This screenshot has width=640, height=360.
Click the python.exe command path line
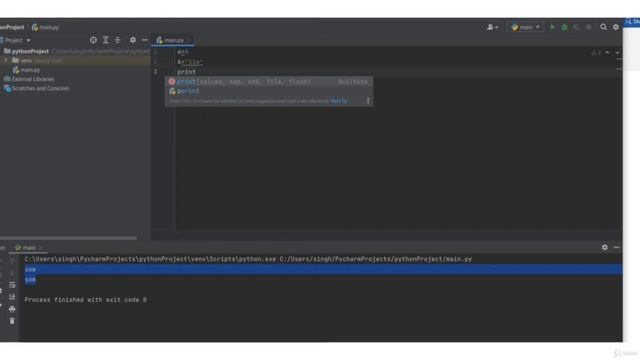pos(248,259)
